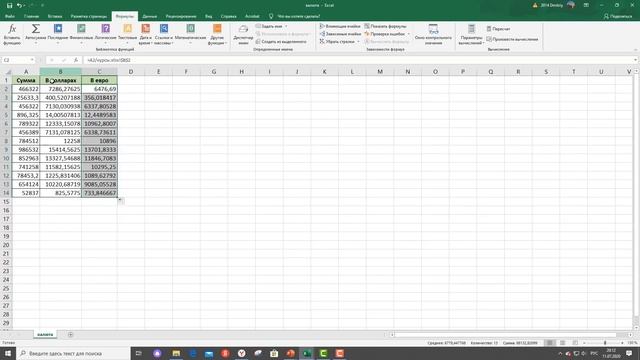Click the user account name in the title bar
Screen dimensions: 640x360
[551, 5]
